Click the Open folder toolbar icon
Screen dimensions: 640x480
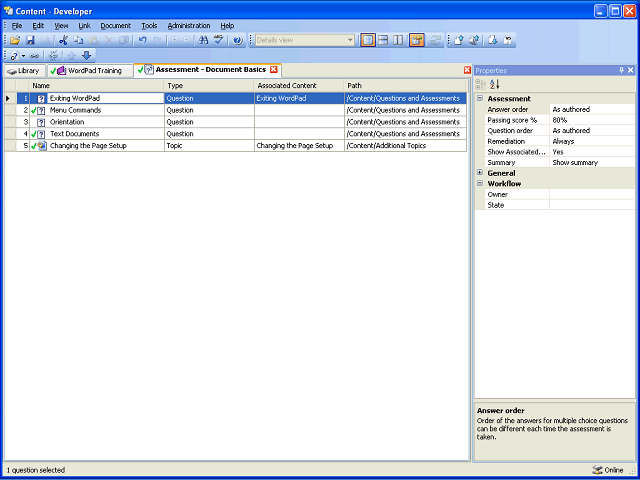15,40
